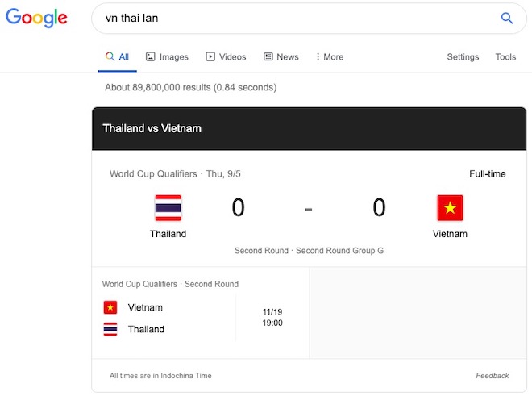Click the small Thailand flag in upcoming match
Image resolution: width=532 pixels, height=396 pixels.
pyautogui.click(x=110, y=329)
